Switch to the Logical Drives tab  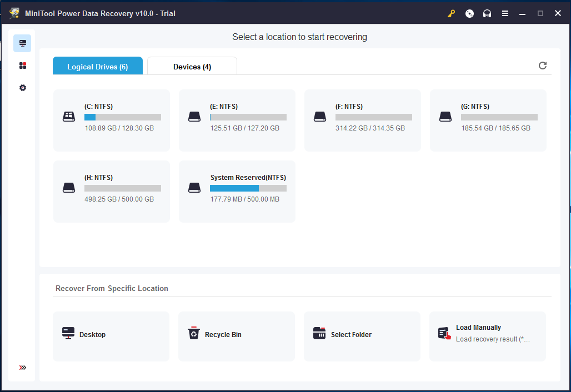(x=97, y=66)
